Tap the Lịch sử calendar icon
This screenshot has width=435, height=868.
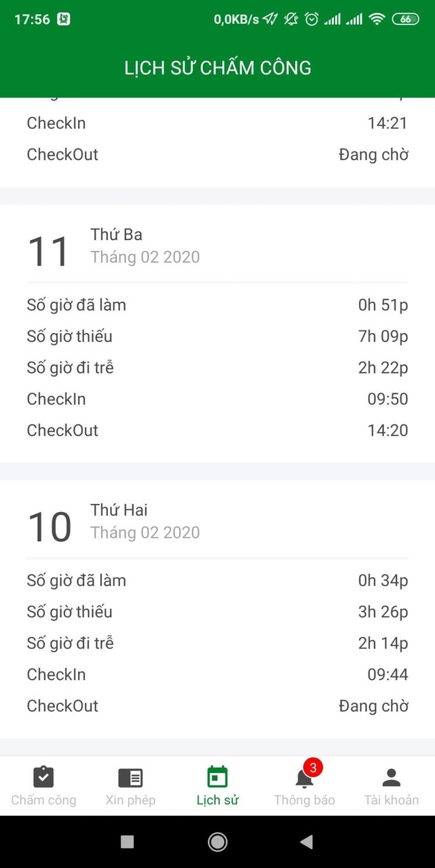click(x=216, y=775)
